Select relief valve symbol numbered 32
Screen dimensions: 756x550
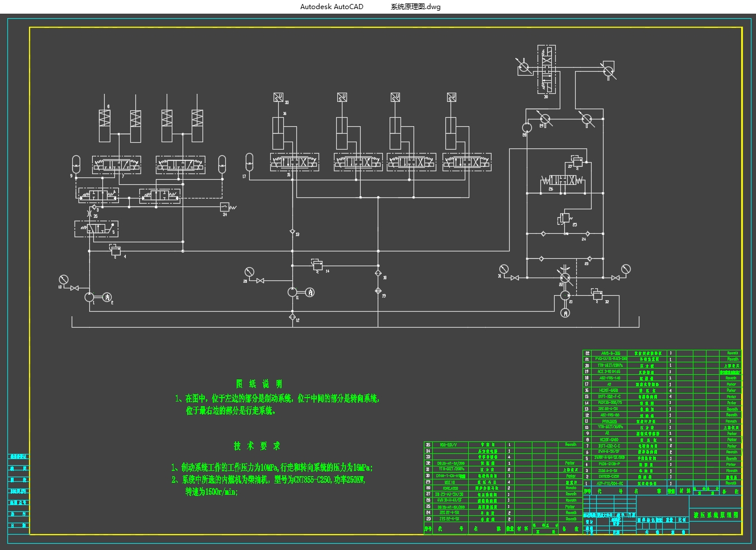pyautogui.click(x=596, y=295)
